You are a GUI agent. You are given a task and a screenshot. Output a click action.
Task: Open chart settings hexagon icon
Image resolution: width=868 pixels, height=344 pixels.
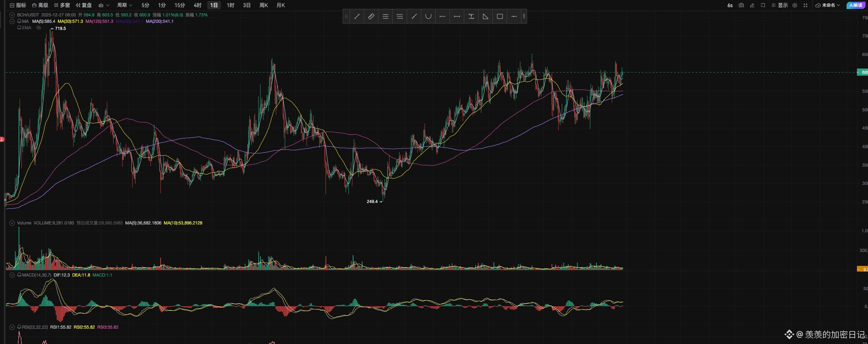tap(795, 5)
